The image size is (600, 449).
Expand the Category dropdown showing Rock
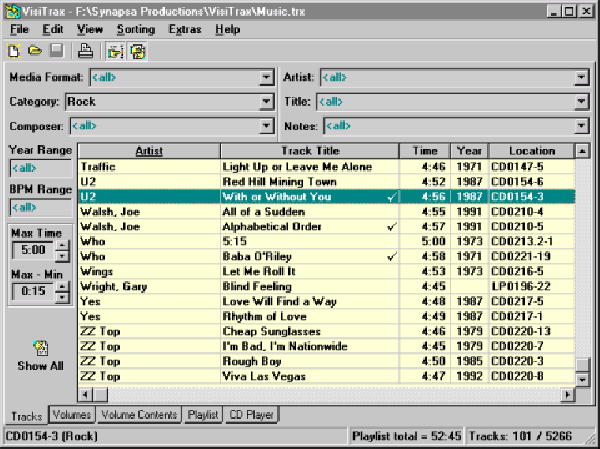(x=266, y=102)
